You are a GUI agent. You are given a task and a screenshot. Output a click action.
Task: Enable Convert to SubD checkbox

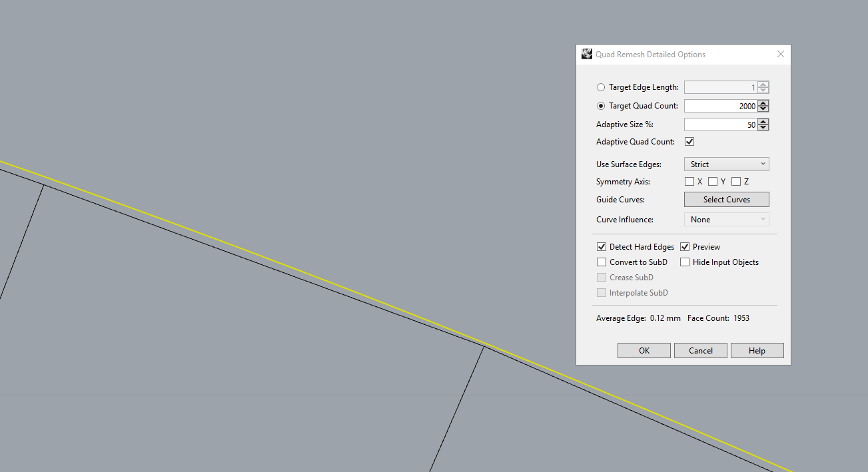602,262
